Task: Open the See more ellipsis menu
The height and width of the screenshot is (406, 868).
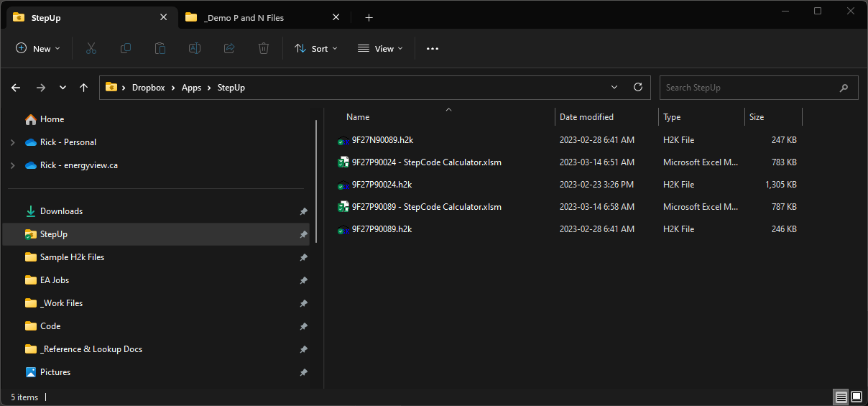Action: (432, 48)
